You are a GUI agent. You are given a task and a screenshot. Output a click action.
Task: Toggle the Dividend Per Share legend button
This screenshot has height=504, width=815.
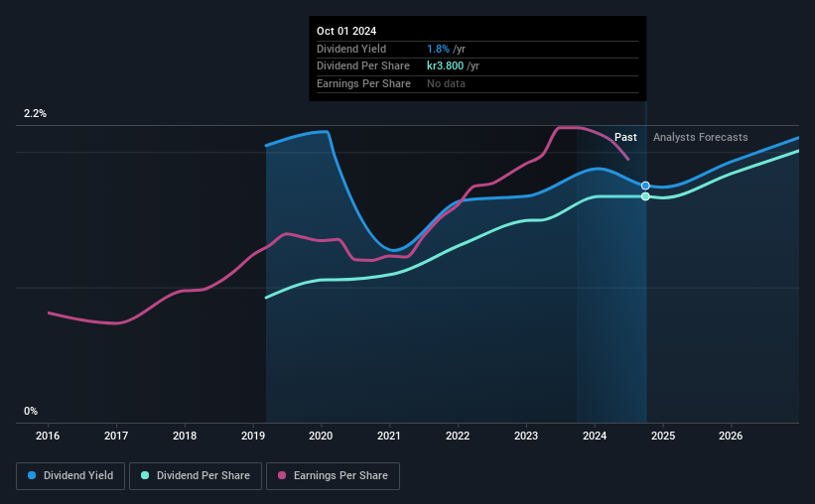(x=196, y=476)
